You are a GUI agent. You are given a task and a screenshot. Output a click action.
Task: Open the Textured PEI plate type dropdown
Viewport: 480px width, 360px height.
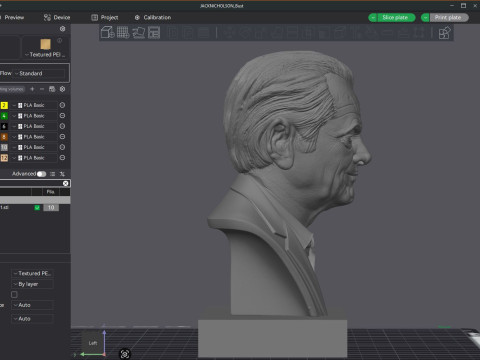45,54
